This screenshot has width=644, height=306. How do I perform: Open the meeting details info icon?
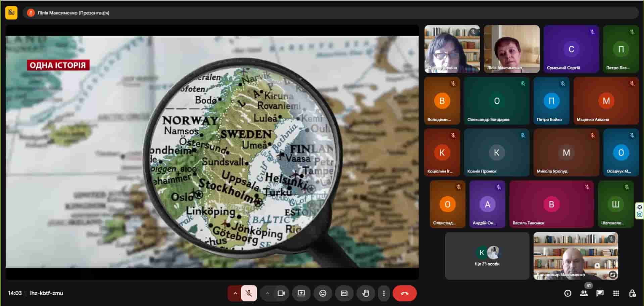coord(567,293)
